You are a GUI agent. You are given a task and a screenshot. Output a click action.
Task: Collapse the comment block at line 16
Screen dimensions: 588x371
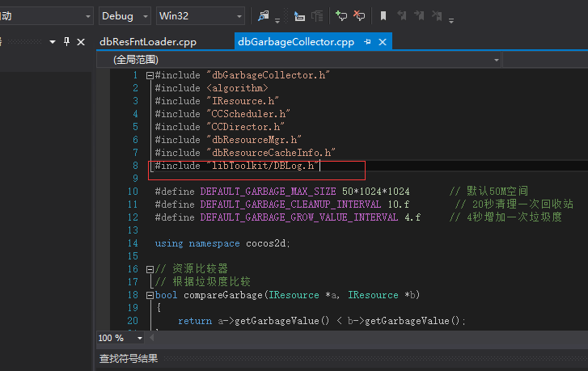(150, 269)
